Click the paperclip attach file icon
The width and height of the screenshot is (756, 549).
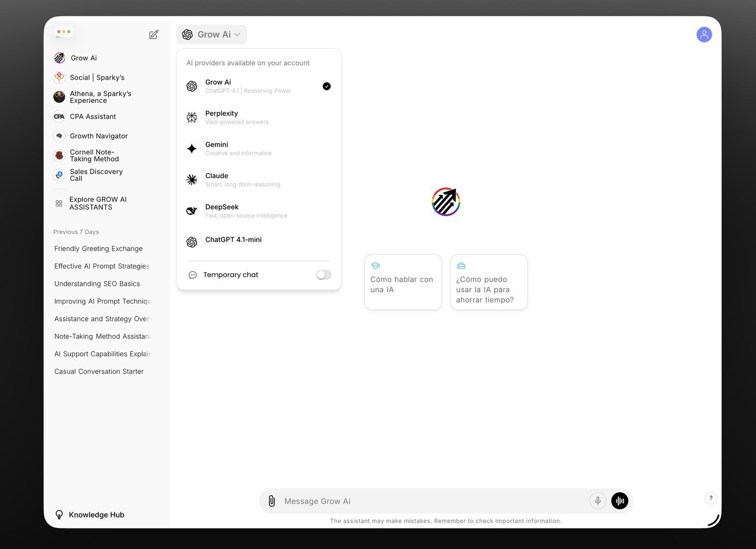pyautogui.click(x=272, y=501)
